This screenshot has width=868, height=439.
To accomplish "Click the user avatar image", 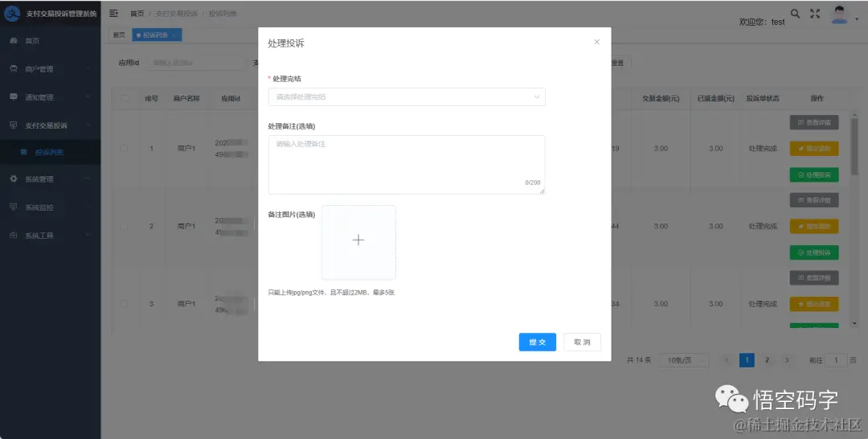I will 839,15.
